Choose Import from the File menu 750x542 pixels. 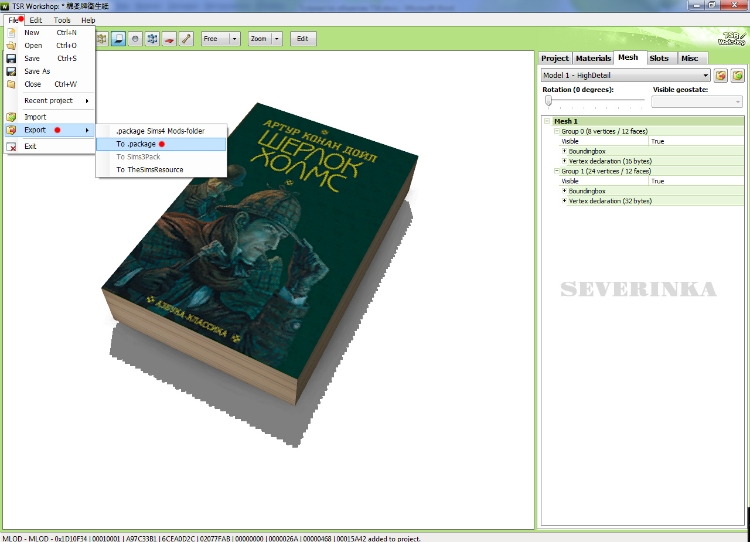[x=50, y=117]
